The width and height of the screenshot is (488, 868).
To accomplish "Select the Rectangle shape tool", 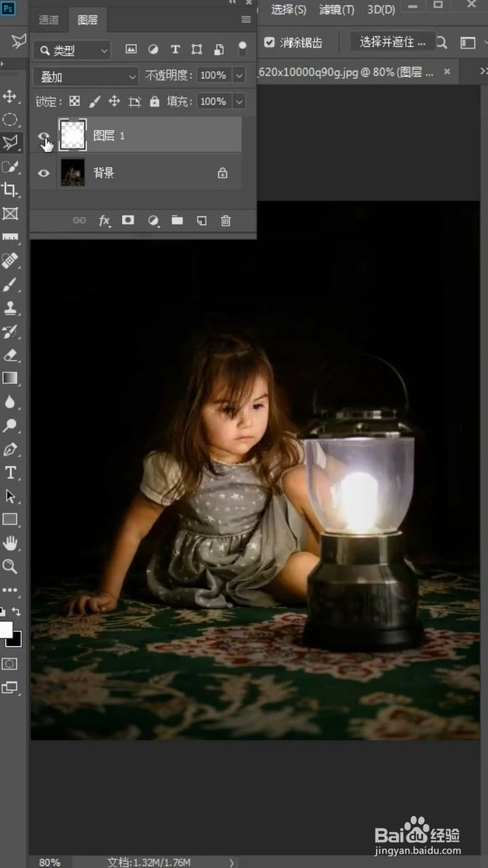I will tap(9, 519).
